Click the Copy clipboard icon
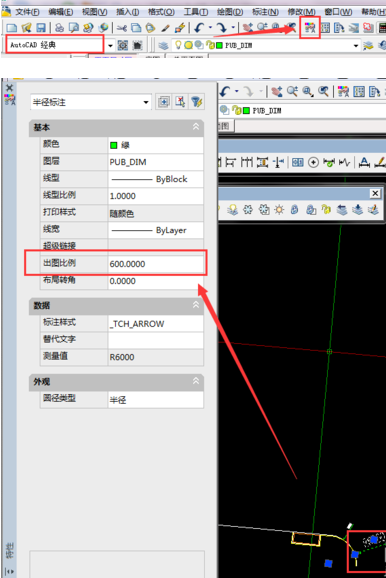This screenshot has width=386, height=578. (136, 28)
